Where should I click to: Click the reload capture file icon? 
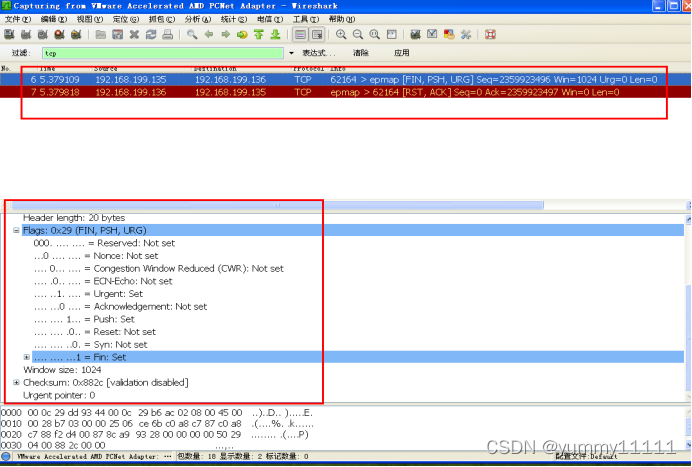tap(150, 34)
